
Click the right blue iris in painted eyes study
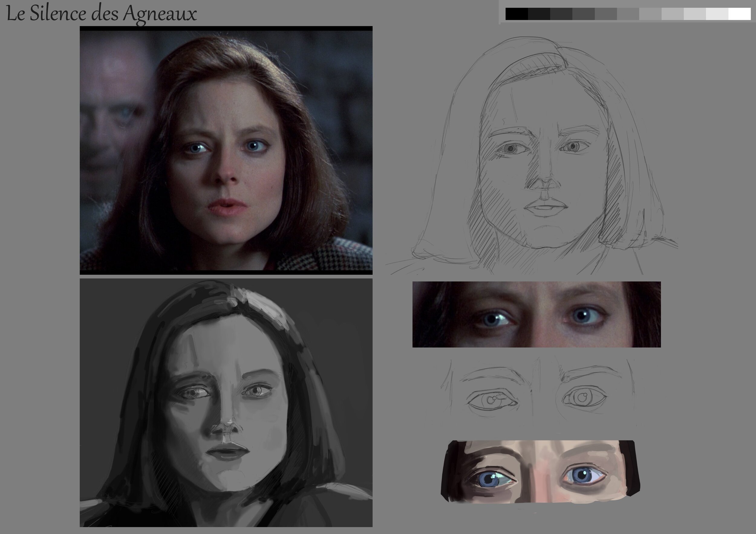(x=582, y=475)
